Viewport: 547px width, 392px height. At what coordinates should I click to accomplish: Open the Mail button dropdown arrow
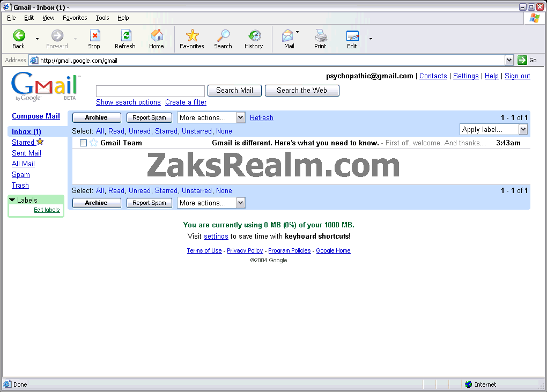tap(298, 32)
